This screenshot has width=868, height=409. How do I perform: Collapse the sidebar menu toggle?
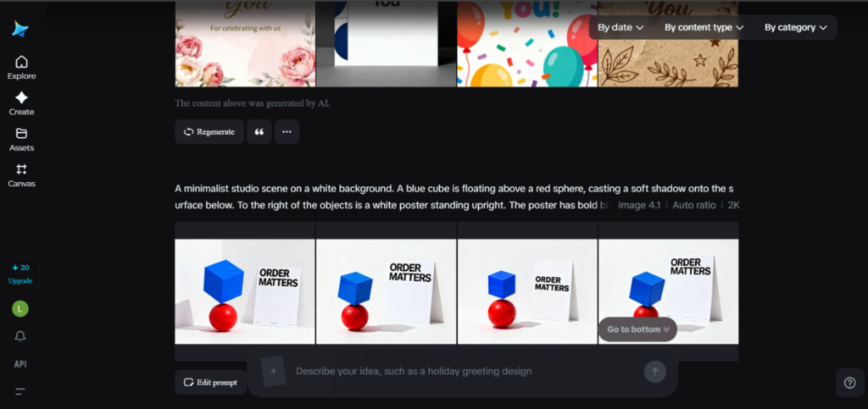pos(20,391)
